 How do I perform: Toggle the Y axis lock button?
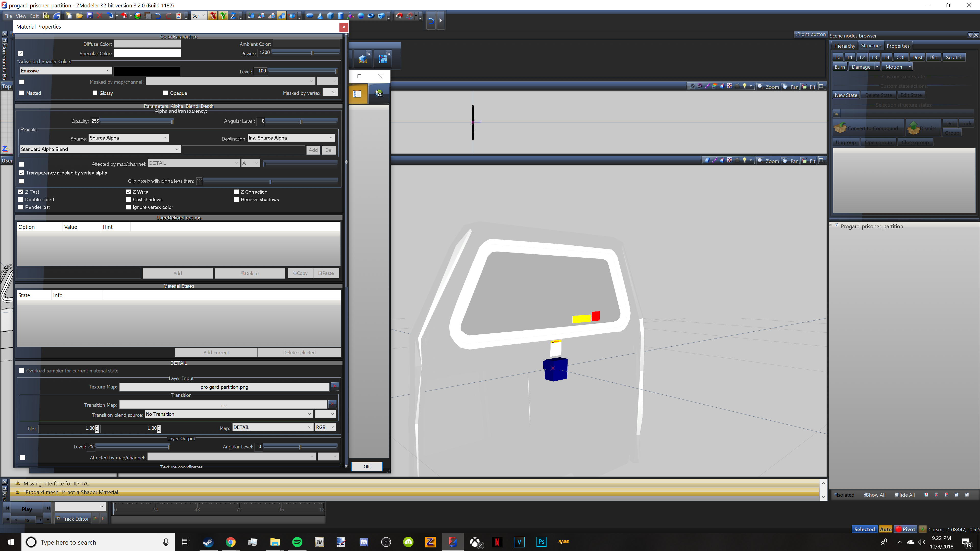pyautogui.click(x=223, y=16)
